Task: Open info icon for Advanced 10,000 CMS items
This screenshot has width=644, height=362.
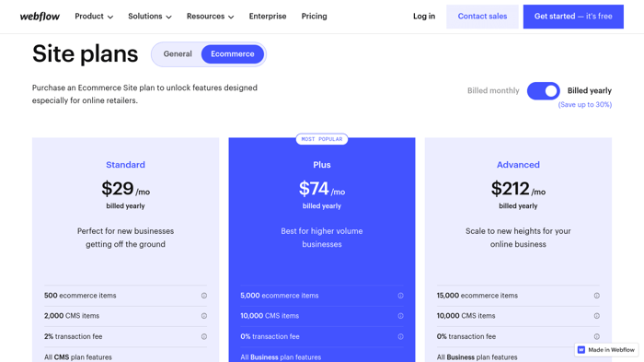Action: (597, 316)
